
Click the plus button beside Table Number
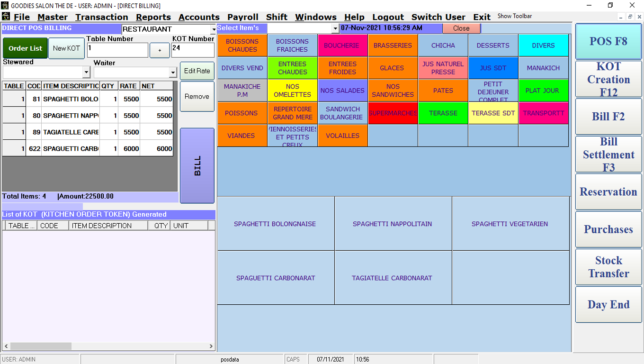160,50
